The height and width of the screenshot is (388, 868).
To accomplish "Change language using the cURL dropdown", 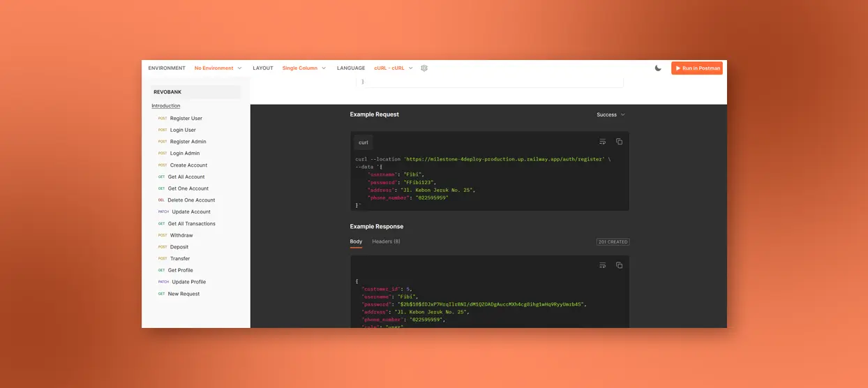I will [394, 68].
